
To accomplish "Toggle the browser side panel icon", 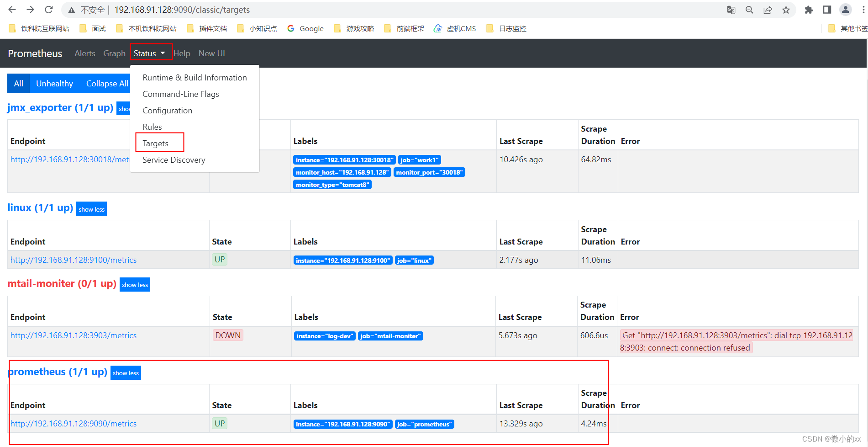I will (x=827, y=10).
